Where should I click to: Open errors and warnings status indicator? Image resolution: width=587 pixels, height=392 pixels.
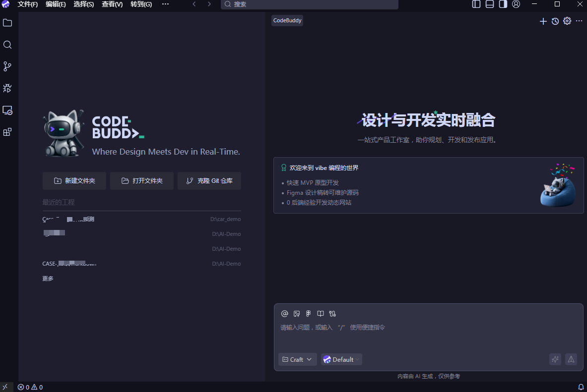coord(30,387)
